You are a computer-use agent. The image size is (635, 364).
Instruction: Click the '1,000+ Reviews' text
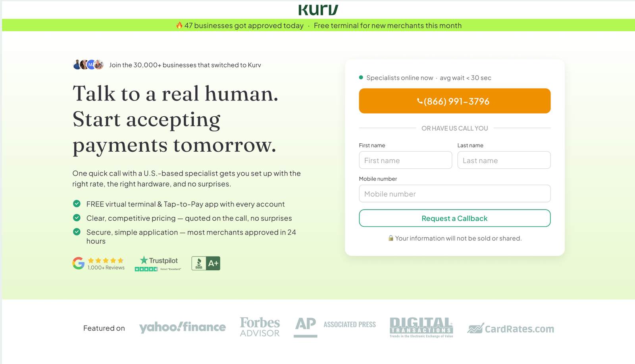click(106, 268)
